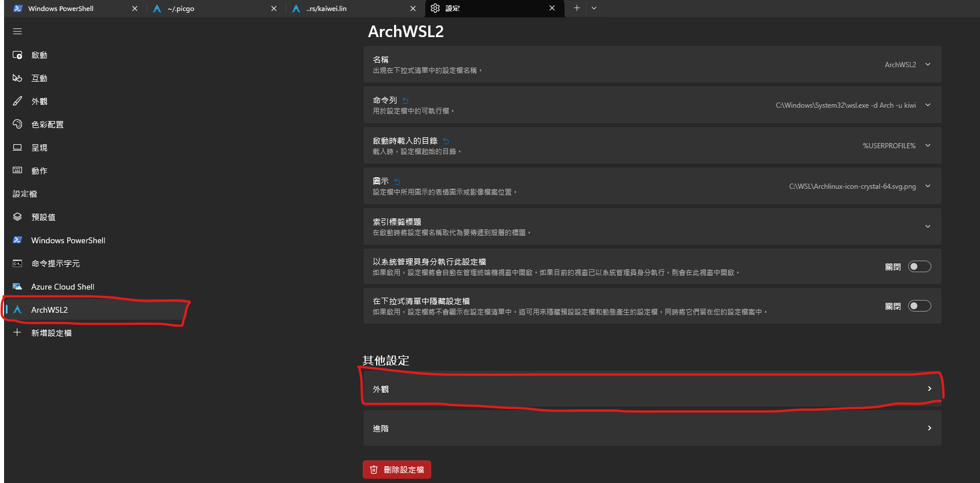Screen dimensions: 980x483
Task: Open the 動作 actions settings page
Action: (x=96, y=171)
